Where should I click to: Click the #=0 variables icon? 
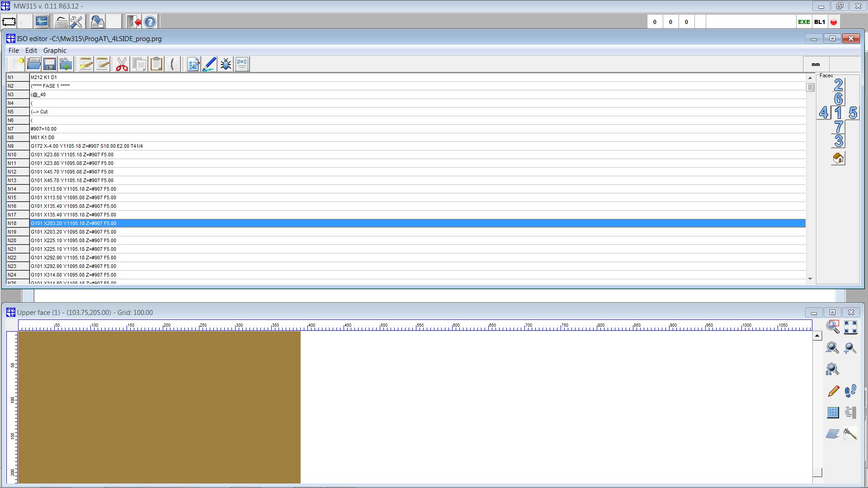tap(242, 64)
